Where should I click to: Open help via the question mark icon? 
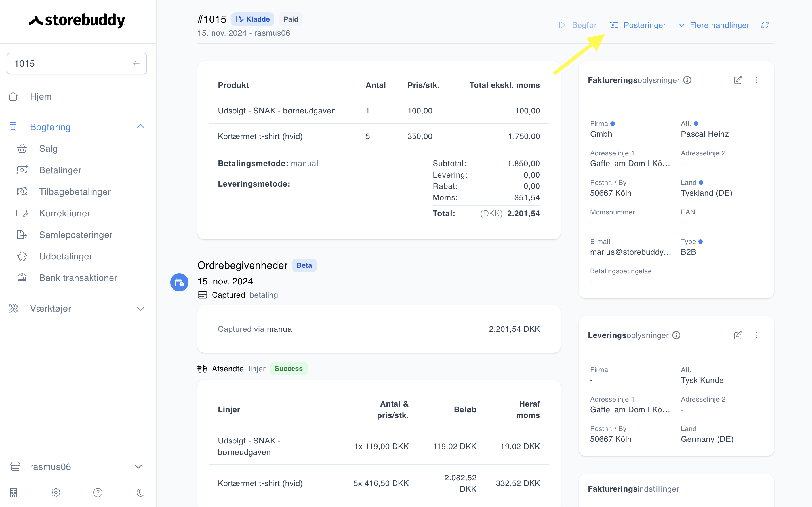[98, 492]
